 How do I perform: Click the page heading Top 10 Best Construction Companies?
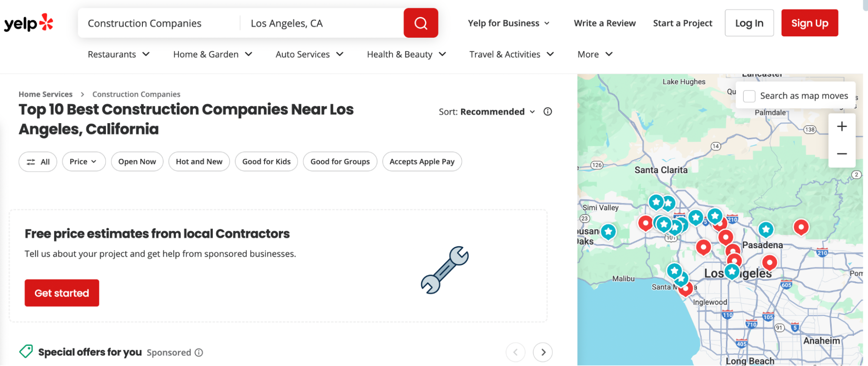pos(186,119)
